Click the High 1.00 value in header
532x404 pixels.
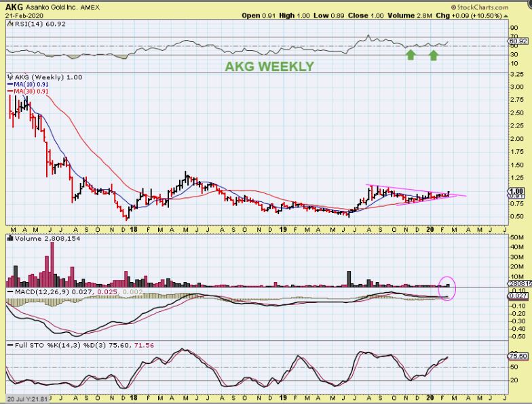pos(294,16)
